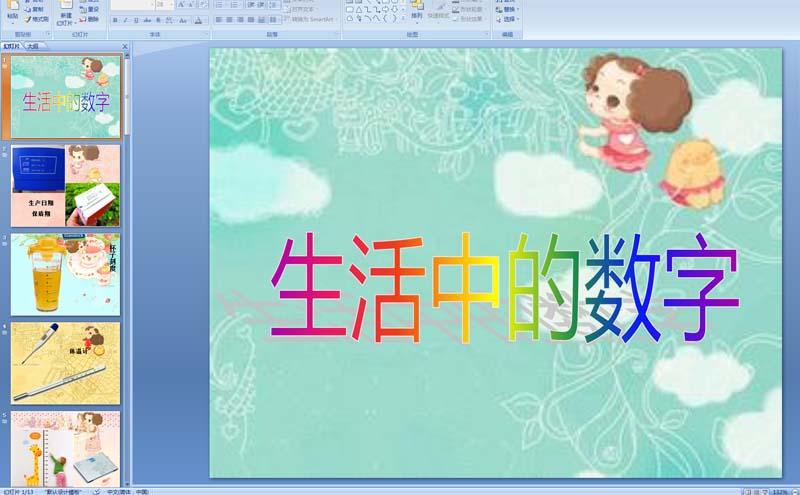
Task: Open the Arrange (排列) menu
Action: 417,12
